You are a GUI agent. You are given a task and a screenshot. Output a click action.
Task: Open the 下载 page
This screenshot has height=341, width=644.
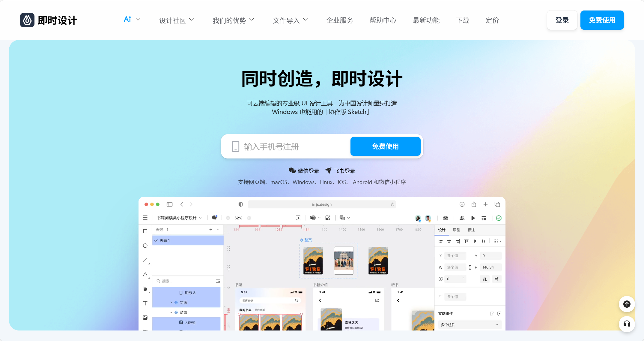[x=463, y=20]
